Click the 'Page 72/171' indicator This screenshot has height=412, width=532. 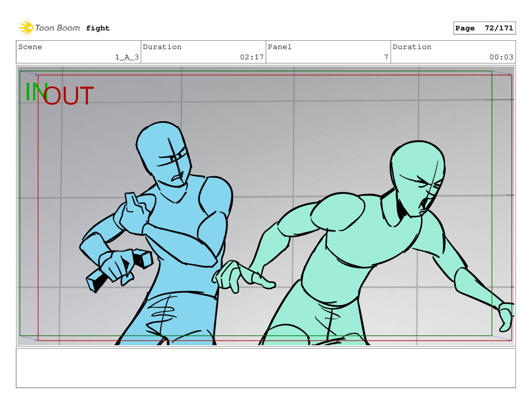click(x=484, y=28)
